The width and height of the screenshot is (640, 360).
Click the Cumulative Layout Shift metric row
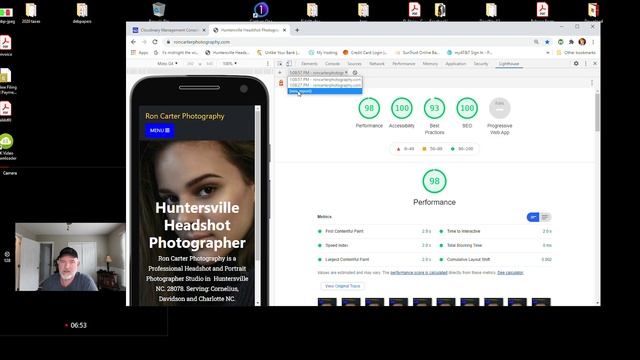coord(496,260)
